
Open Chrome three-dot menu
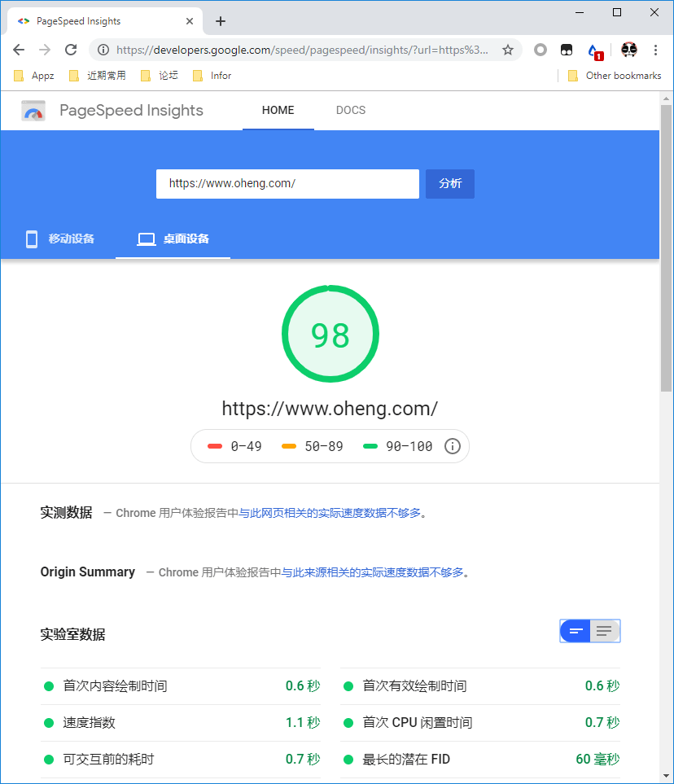click(x=655, y=50)
